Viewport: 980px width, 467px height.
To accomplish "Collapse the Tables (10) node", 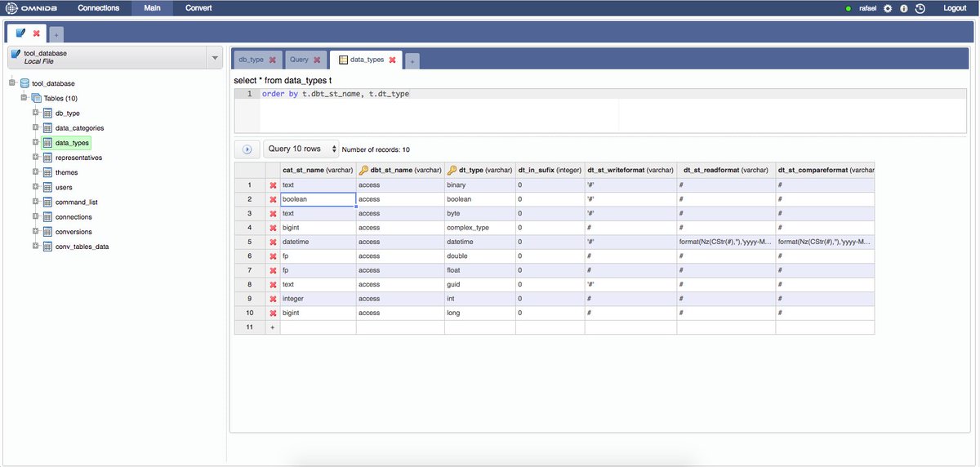I will pos(24,98).
